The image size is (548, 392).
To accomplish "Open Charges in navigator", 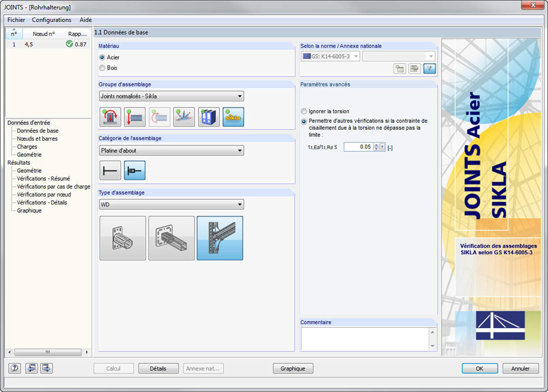I will tap(27, 147).
